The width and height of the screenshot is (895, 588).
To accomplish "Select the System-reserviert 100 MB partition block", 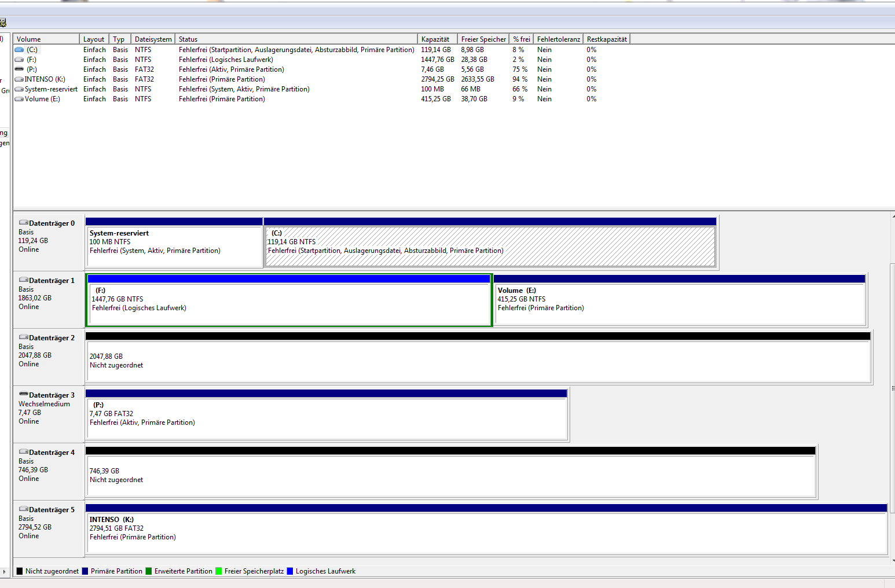I will click(x=174, y=242).
